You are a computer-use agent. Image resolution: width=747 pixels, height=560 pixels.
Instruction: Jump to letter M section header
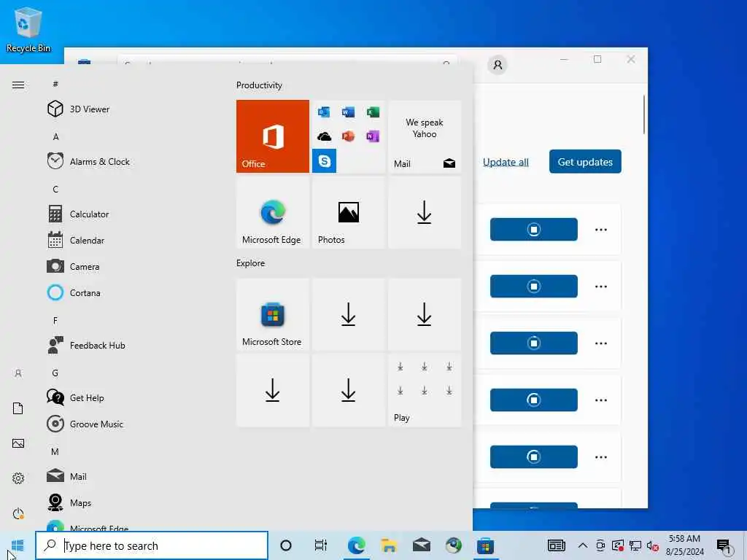[x=55, y=451]
